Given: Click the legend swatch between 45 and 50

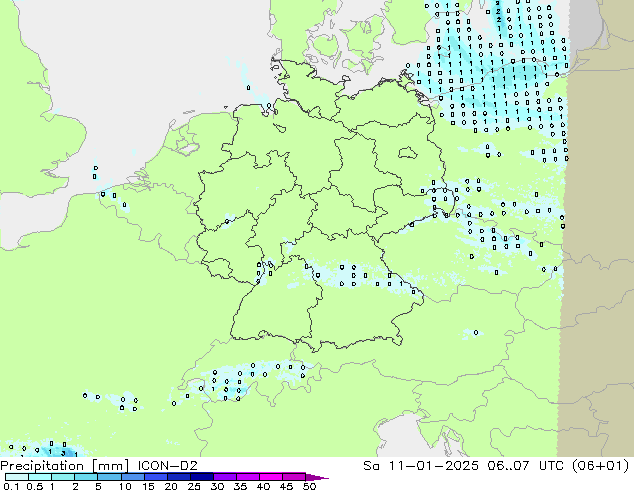Looking at the screenshot, I should tap(294, 477).
